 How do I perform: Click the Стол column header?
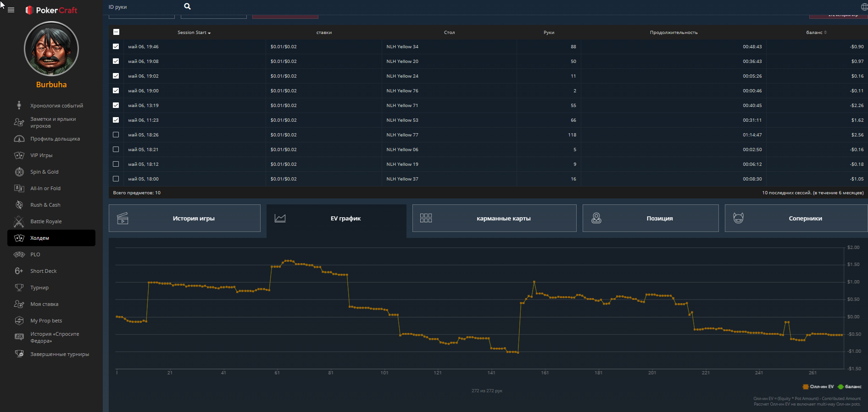[x=449, y=33]
